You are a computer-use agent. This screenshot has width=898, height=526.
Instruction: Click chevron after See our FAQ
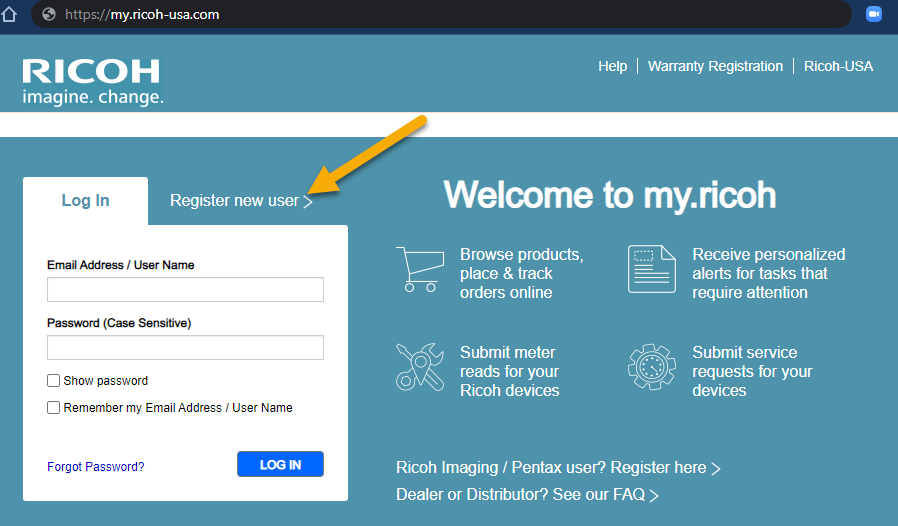click(x=654, y=496)
